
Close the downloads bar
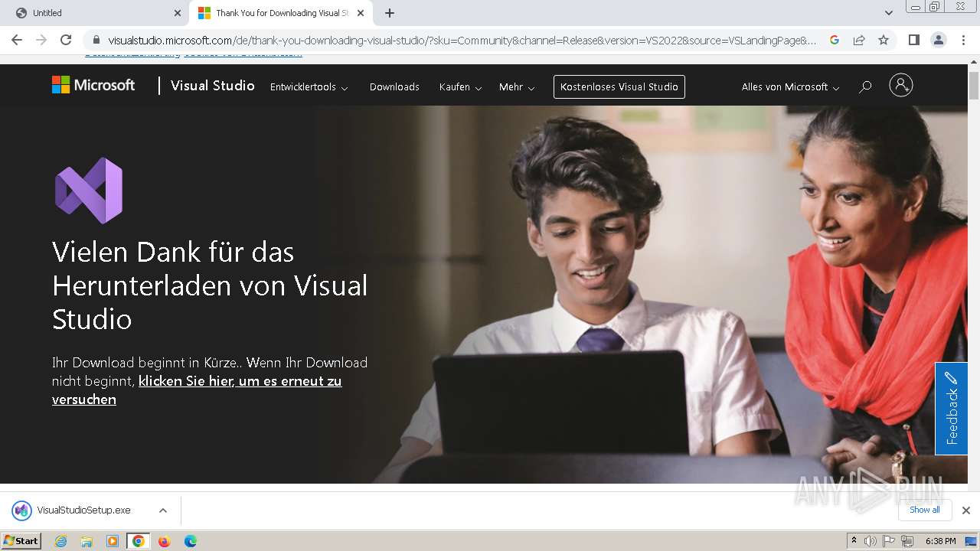click(x=966, y=510)
